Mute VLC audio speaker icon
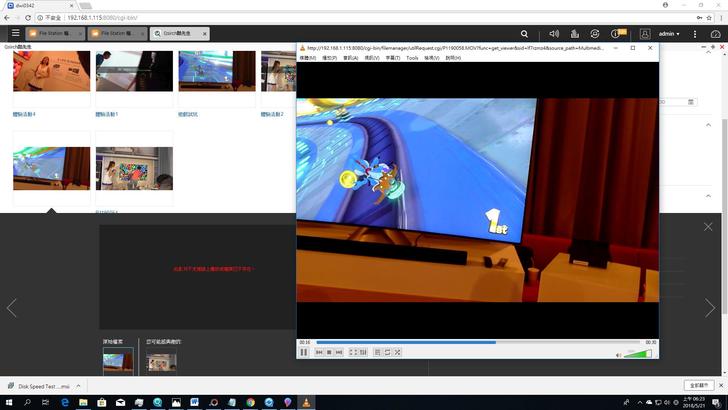This screenshot has height=410, width=728. click(618, 355)
